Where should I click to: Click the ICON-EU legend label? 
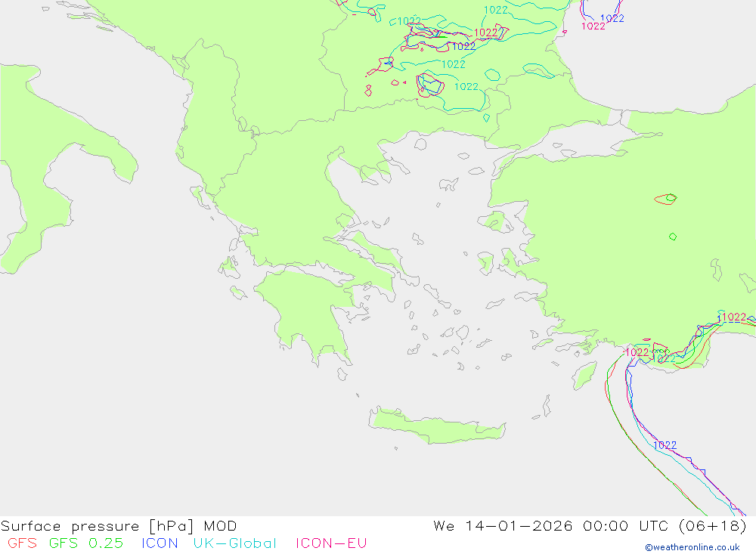click(331, 543)
